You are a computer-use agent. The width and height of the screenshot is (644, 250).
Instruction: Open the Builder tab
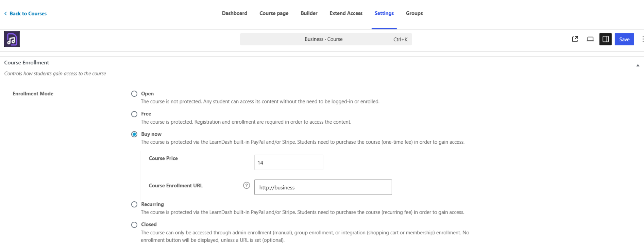click(x=309, y=13)
